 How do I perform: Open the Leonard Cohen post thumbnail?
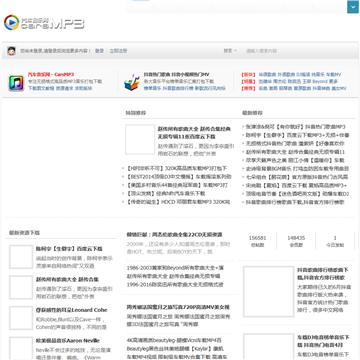[x=21, y=318]
